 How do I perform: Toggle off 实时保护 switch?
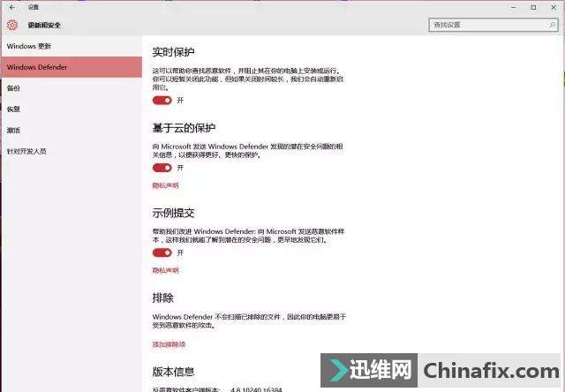[x=162, y=100]
